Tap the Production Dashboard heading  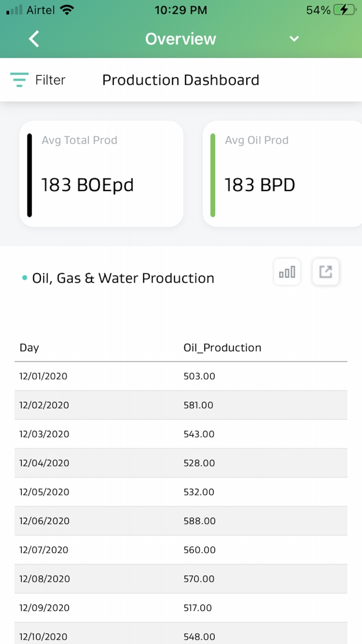tap(180, 80)
